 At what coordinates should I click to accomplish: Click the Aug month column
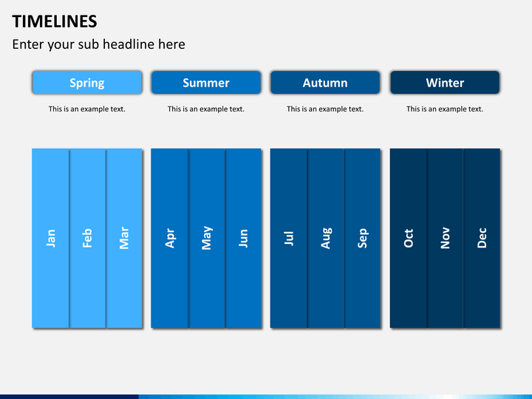pos(326,238)
